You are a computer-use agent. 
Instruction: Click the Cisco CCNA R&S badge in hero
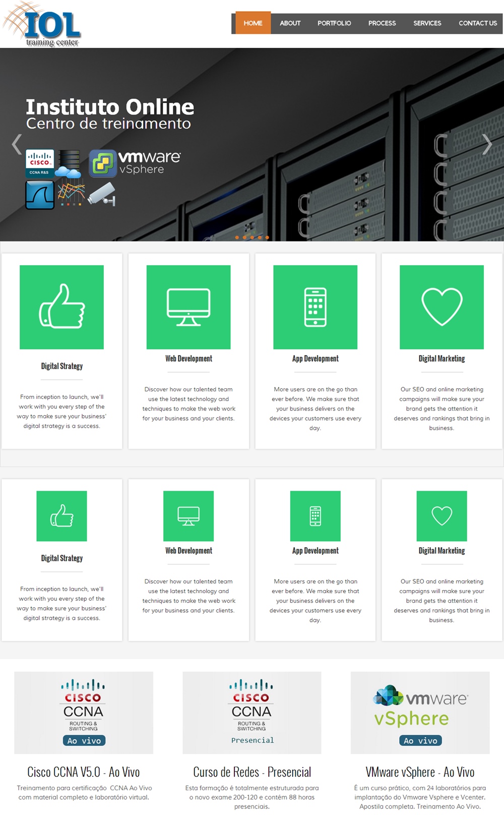click(x=40, y=163)
